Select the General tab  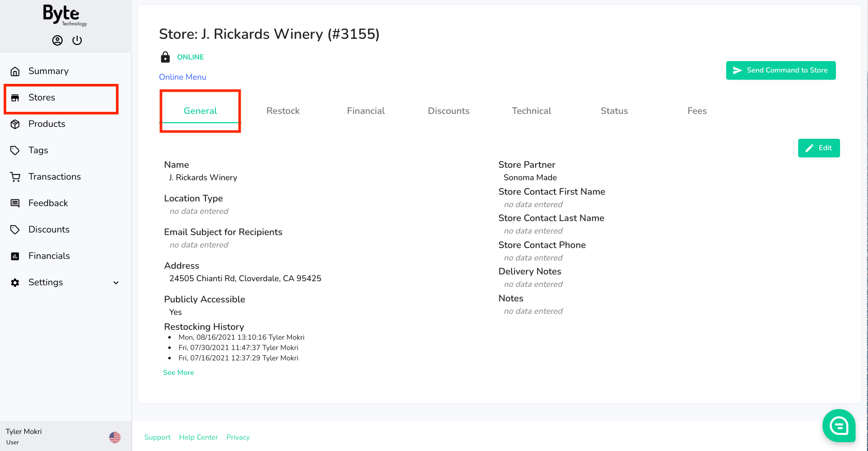(x=200, y=111)
